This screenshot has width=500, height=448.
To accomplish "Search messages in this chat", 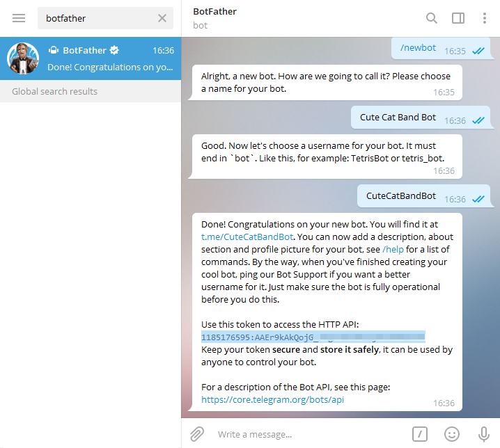I will (432, 18).
